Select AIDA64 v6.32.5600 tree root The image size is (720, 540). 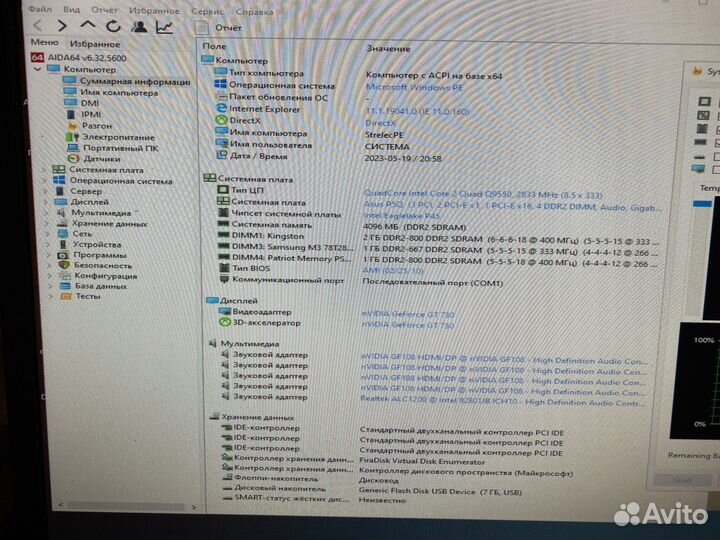[x=79, y=58]
